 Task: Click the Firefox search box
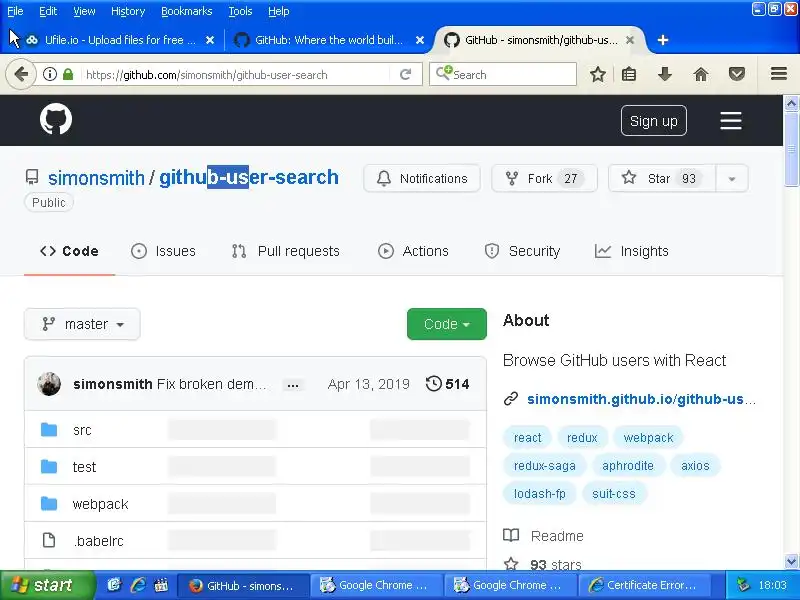point(503,74)
